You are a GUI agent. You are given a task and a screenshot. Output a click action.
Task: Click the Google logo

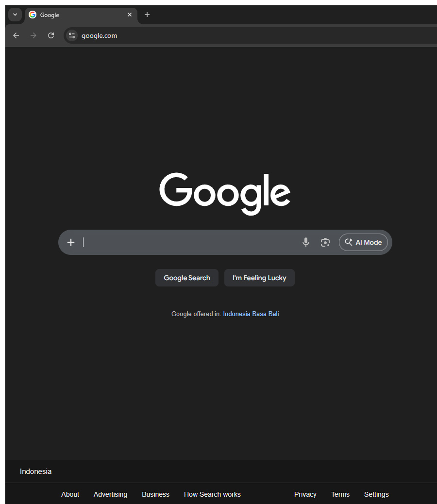click(x=225, y=194)
